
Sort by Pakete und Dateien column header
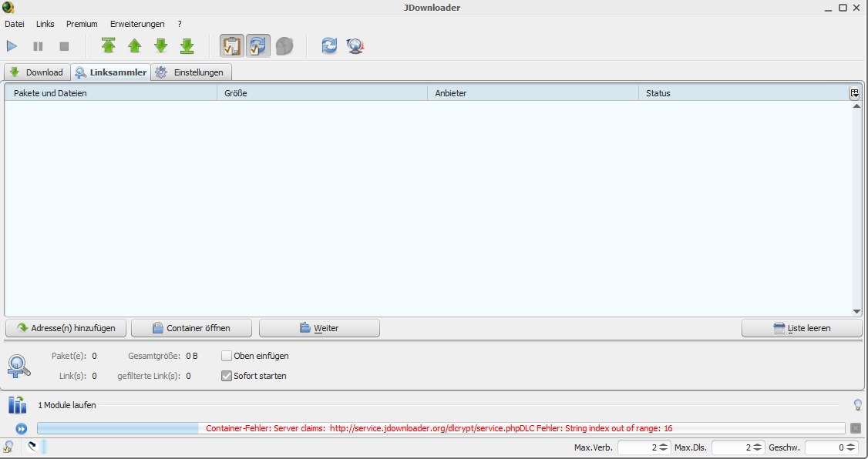111,93
